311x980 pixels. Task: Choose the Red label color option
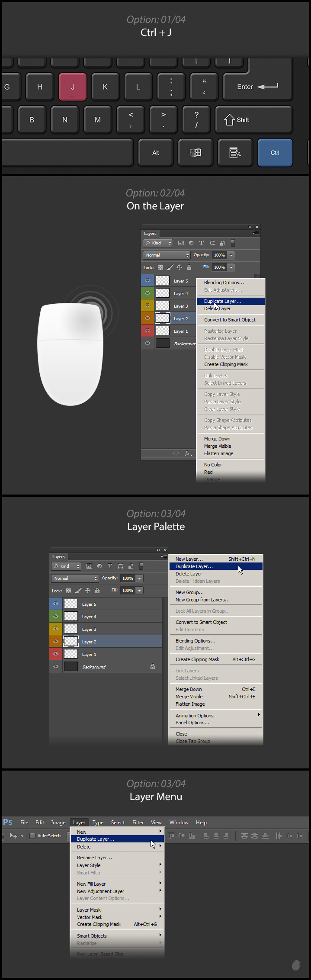pyautogui.click(x=208, y=472)
